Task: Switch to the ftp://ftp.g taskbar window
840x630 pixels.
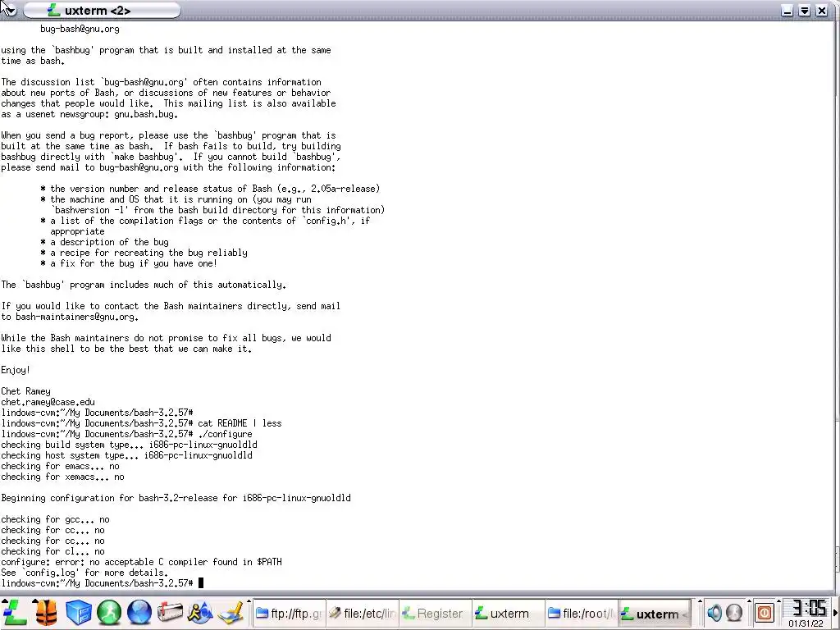Action: click(290, 614)
